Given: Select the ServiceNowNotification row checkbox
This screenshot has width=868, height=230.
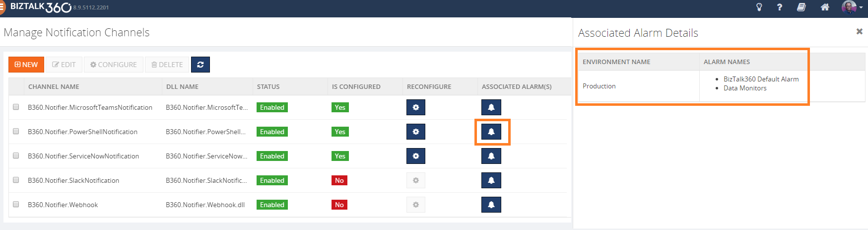Looking at the screenshot, I should click(16, 155).
